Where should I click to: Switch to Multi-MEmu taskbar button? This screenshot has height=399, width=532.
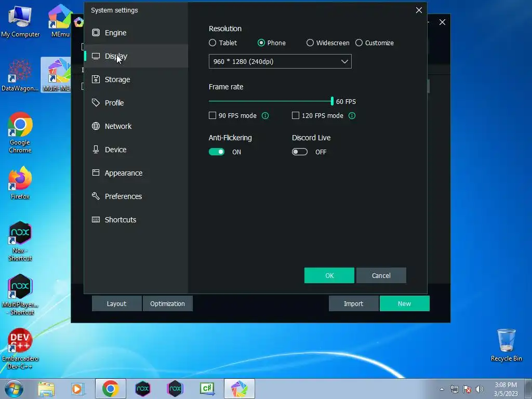tap(239, 389)
